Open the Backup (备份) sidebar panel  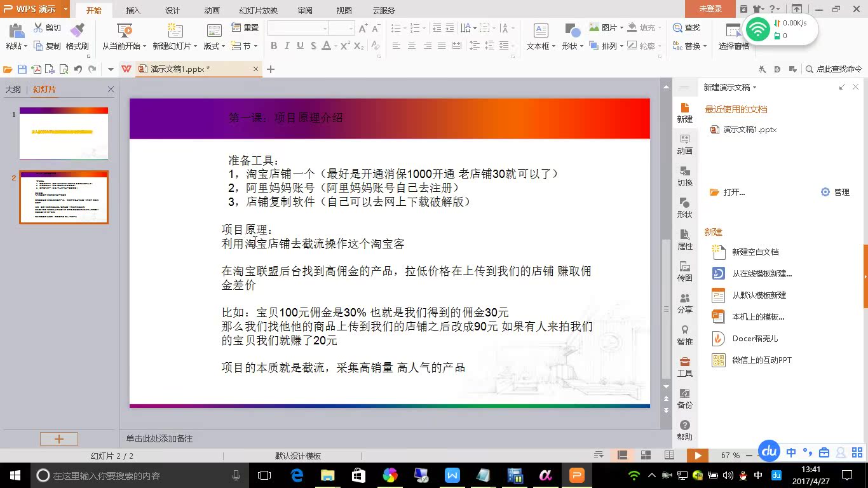coord(685,398)
